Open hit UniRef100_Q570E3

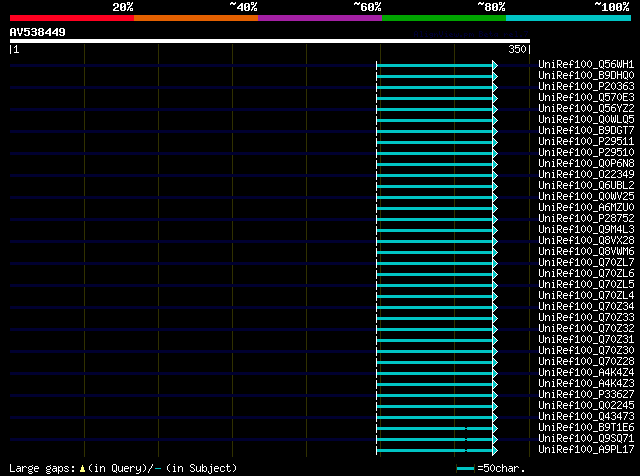(x=586, y=98)
